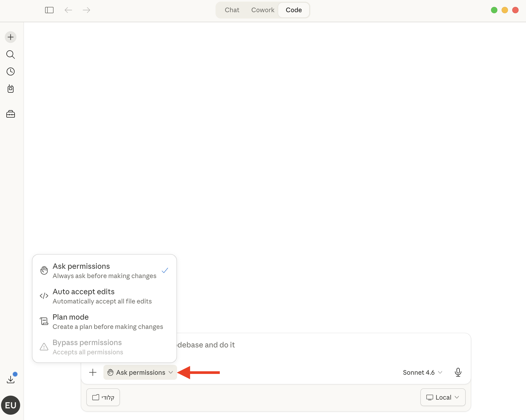526x420 pixels.
Task: Click the קלודי folder button
Action: point(103,397)
